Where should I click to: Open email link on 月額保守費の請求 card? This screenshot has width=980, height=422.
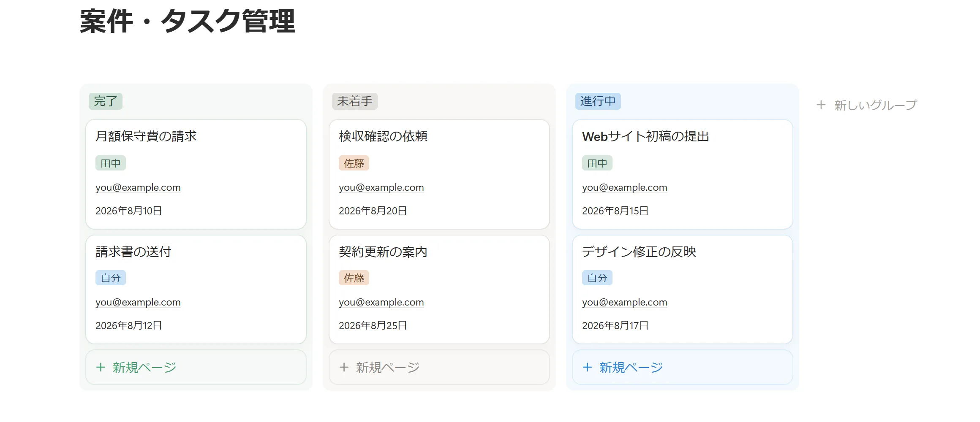tap(138, 187)
